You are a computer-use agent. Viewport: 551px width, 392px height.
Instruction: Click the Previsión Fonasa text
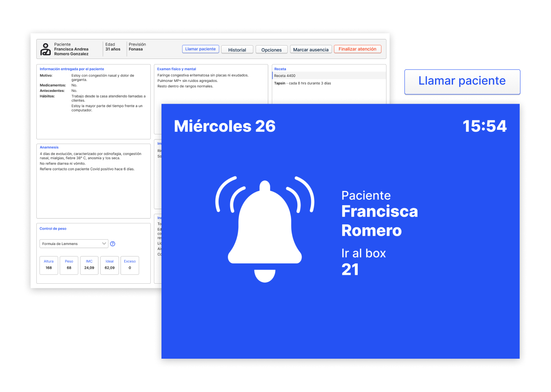137,47
